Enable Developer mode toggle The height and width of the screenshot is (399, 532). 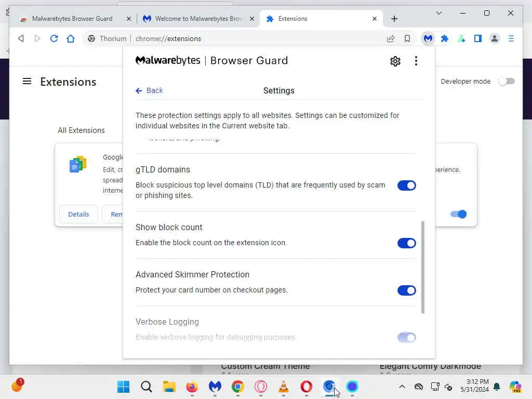pyautogui.click(x=507, y=82)
